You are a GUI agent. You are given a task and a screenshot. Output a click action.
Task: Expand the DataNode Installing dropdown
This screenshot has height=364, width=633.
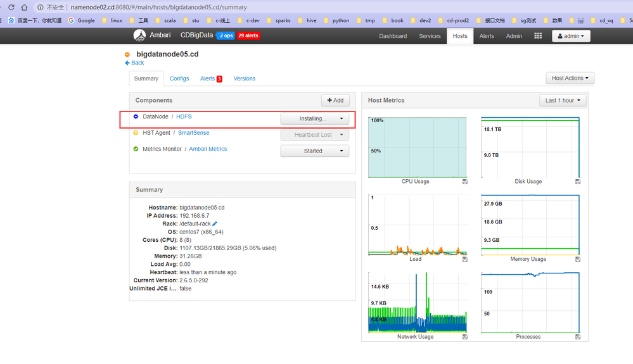tap(315, 118)
